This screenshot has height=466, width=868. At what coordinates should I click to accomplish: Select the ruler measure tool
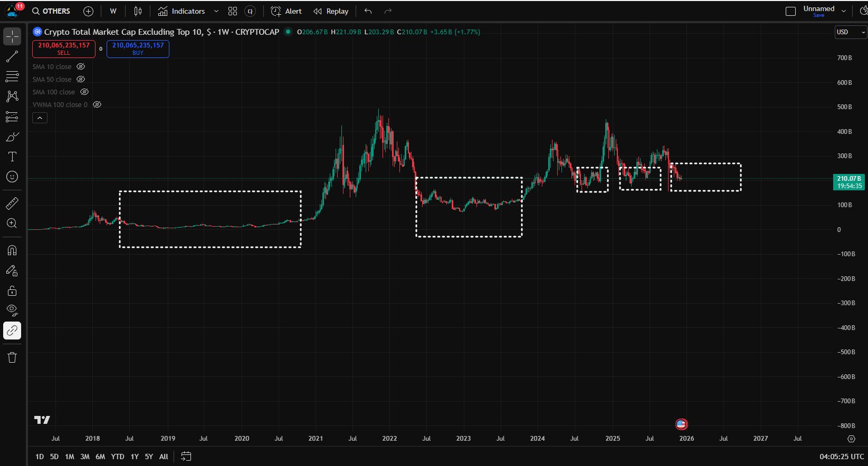click(x=12, y=203)
